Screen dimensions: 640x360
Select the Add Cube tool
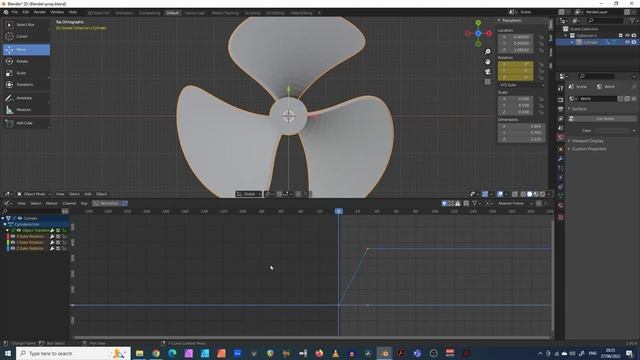click(27, 123)
